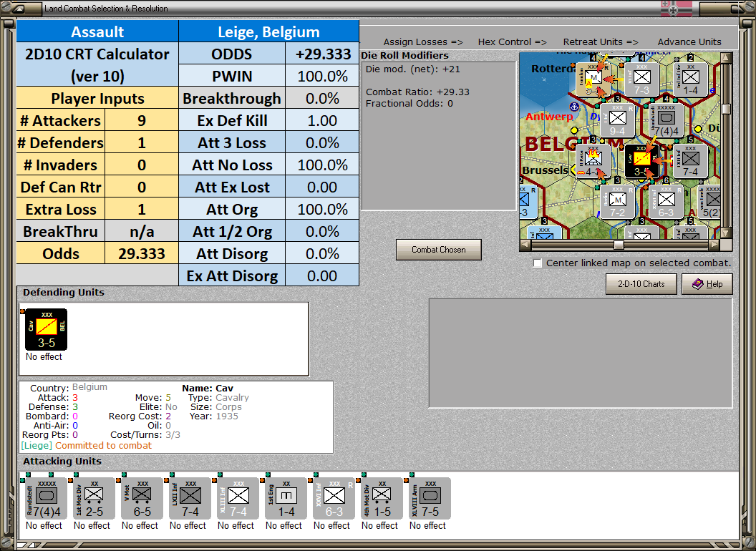Image resolution: width=756 pixels, height=551 pixels.
Task: Click the PWIN value 100.0%
Action: [x=322, y=76]
